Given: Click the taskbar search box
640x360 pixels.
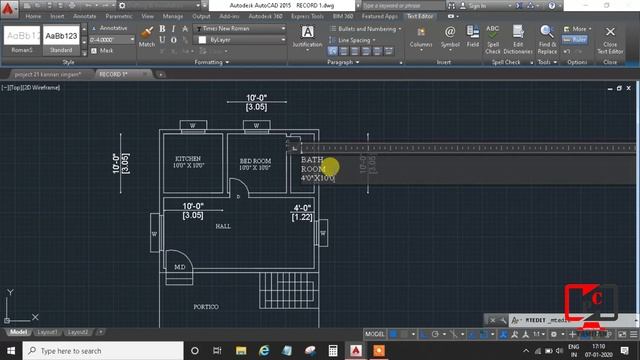Looking at the screenshot, I should 103,351.
